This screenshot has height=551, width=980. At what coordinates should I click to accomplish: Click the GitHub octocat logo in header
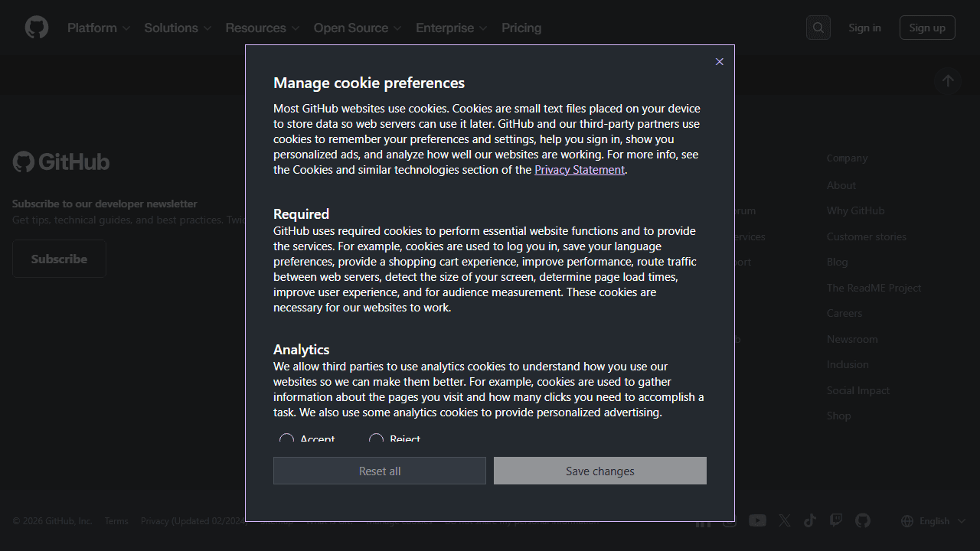click(37, 28)
